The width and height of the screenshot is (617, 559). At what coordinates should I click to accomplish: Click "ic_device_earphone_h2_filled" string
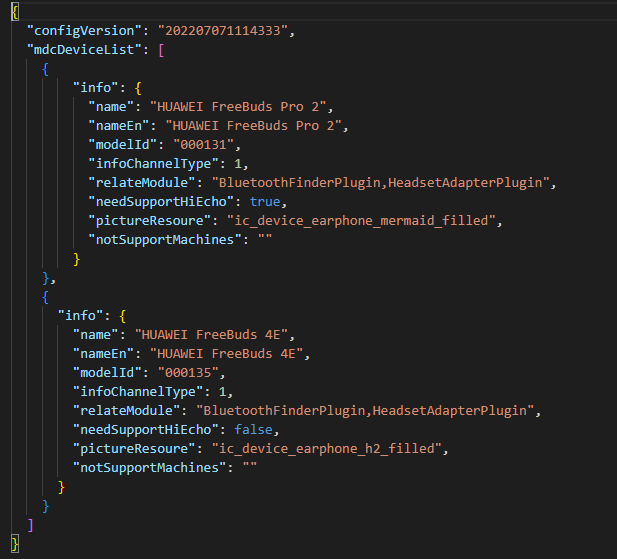click(x=326, y=448)
